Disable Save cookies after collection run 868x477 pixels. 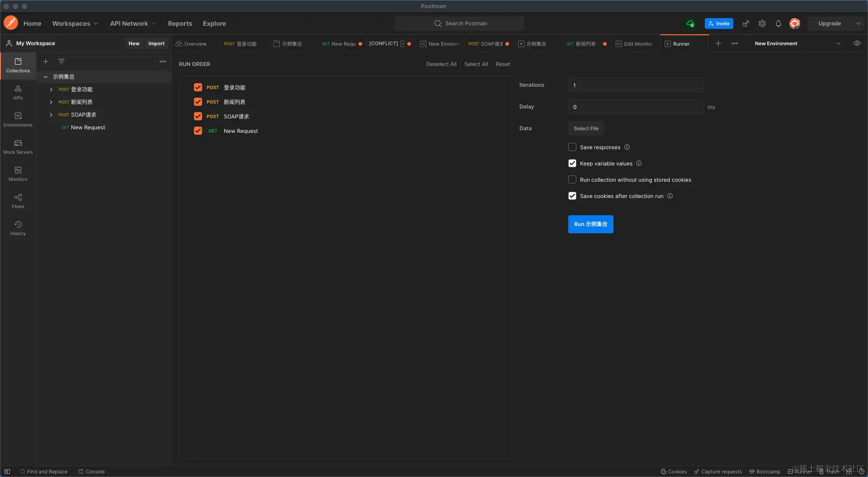(572, 196)
